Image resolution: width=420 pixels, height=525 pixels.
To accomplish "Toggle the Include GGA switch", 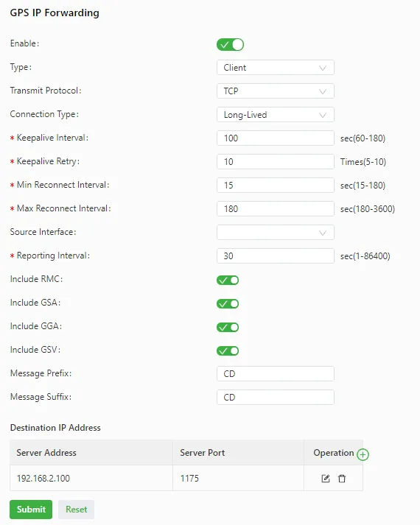I will pos(228,327).
